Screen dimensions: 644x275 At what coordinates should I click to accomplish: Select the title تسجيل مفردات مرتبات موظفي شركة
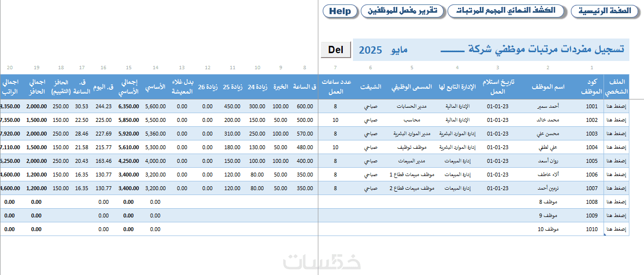click(546, 50)
